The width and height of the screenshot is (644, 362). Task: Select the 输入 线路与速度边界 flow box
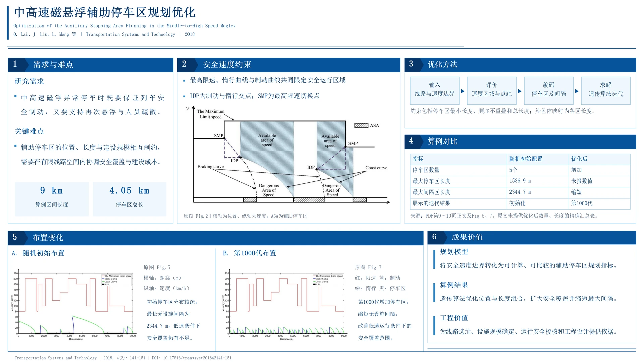(434, 90)
